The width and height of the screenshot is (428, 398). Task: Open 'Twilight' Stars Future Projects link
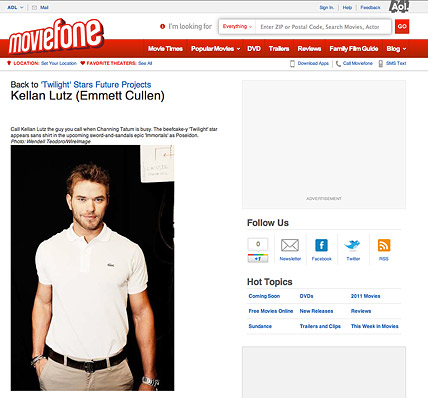[96, 85]
